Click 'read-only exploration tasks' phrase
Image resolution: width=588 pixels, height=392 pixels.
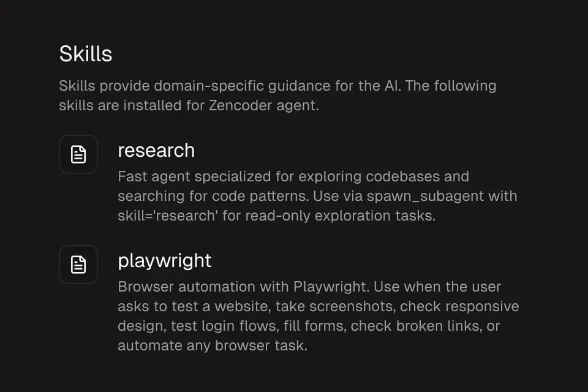(350, 216)
